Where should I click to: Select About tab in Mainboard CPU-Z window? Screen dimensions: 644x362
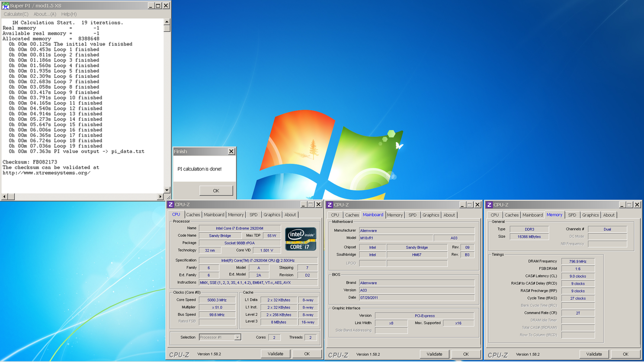(449, 215)
